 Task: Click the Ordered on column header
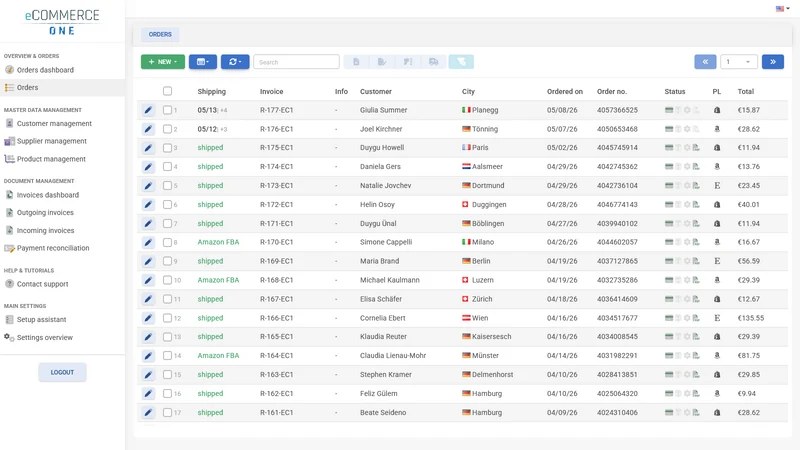565,91
